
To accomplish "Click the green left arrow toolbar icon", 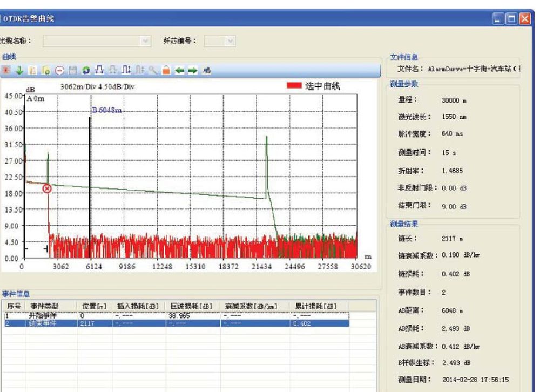I will pyautogui.click(x=179, y=70).
